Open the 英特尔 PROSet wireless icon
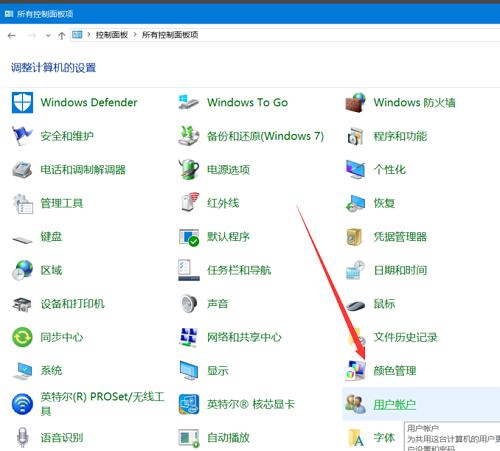The height and width of the screenshot is (451, 500). point(22,404)
